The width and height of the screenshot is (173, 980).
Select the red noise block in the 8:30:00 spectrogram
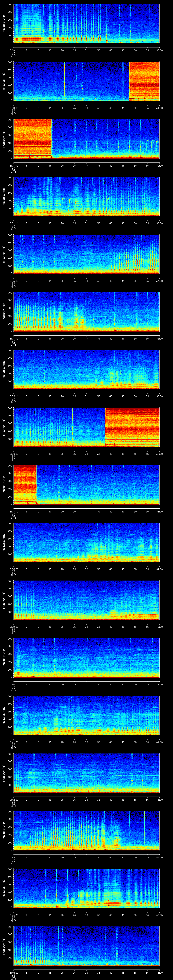coord(144,81)
